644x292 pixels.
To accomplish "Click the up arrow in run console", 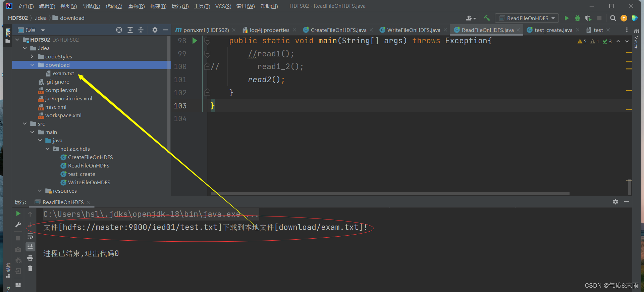I will pos(30,214).
